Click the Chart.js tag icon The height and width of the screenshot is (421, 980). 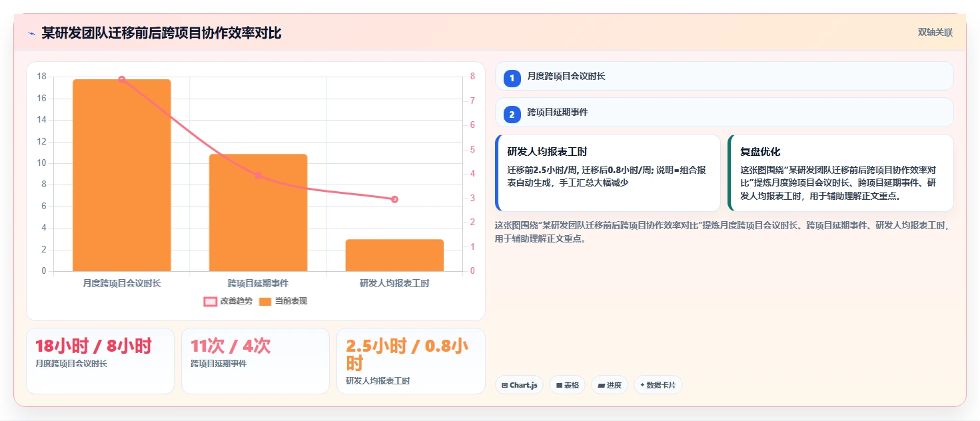(x=505, y=386)
